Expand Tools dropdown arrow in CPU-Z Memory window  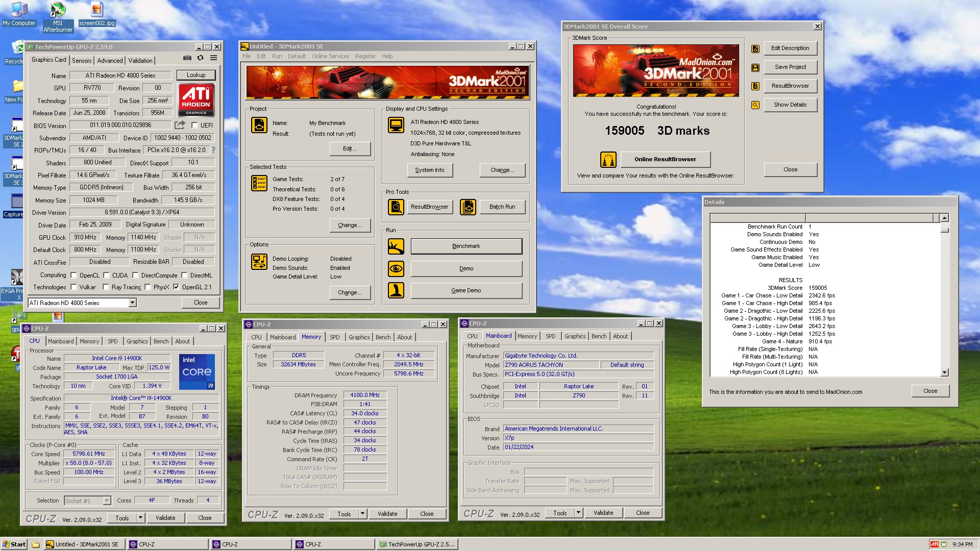pyautogui.click(x=362, y=514)
